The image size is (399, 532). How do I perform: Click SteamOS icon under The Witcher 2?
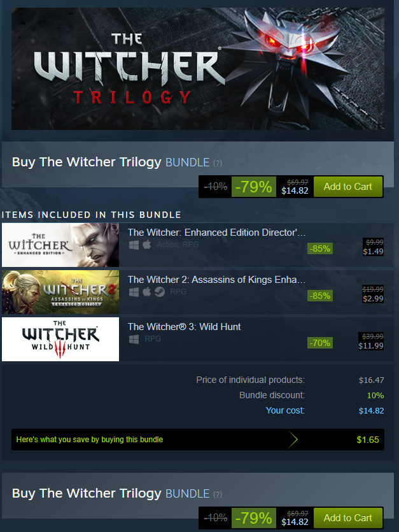tap(160, 292)
